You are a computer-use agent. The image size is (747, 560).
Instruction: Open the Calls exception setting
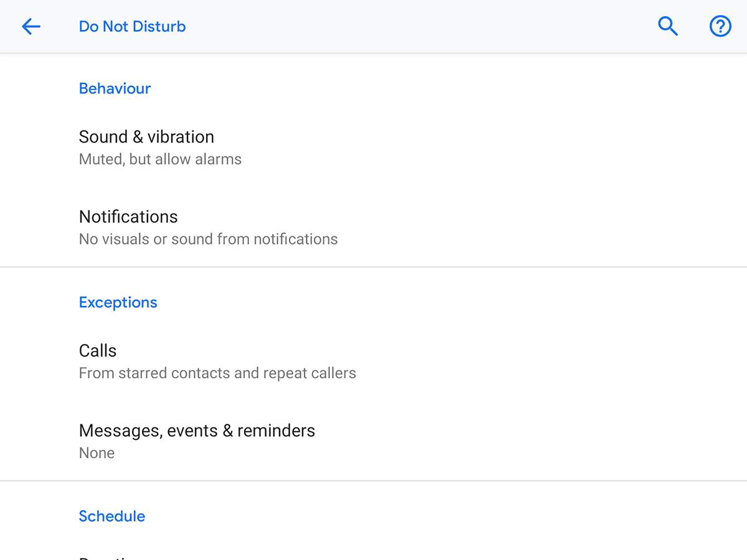tap(98, 351)
